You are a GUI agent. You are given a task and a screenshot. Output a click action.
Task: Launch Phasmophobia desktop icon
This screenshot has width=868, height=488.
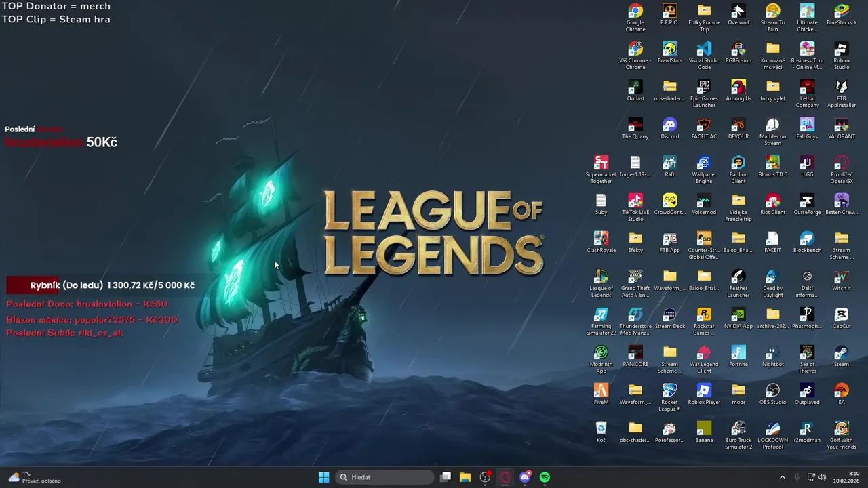tap(807, 319)
